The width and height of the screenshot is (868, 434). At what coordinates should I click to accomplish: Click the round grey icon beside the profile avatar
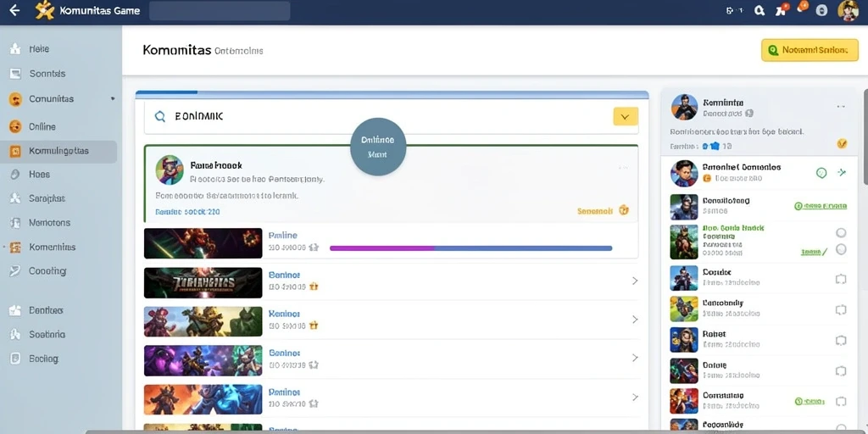click(x=821, y=10)
